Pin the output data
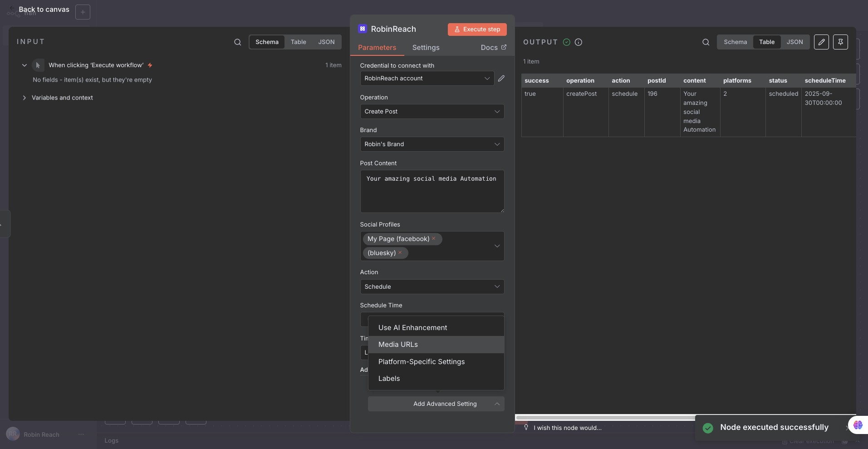 840,42
